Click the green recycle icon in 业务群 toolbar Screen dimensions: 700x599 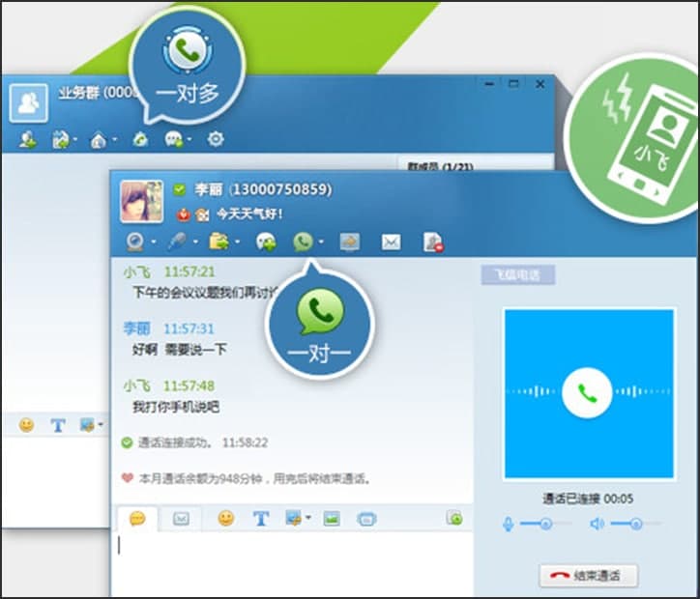click(140, 139)
